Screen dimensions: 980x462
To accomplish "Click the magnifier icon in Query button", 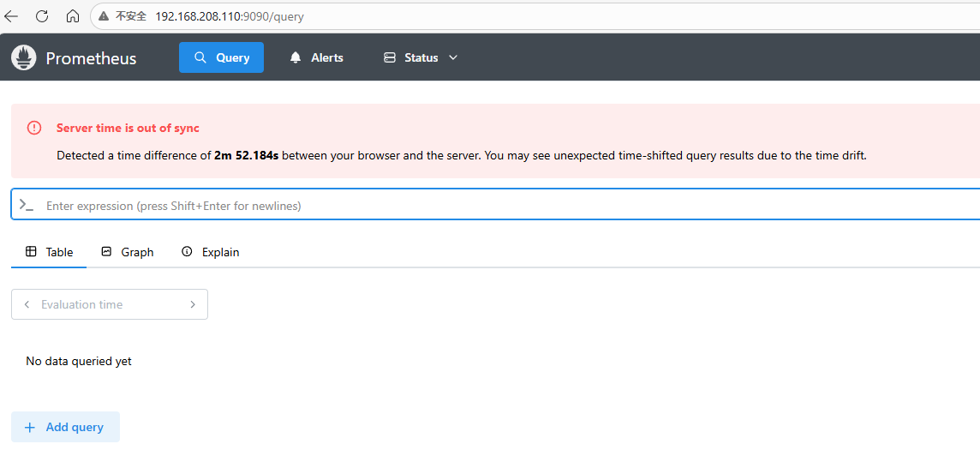I will pyautogui.click(x=200, y=57).
